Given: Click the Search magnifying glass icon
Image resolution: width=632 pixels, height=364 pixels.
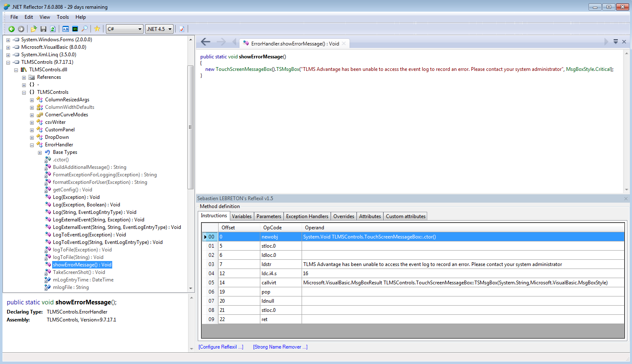Looking at the screenshot, I should (x=85, y=29).
